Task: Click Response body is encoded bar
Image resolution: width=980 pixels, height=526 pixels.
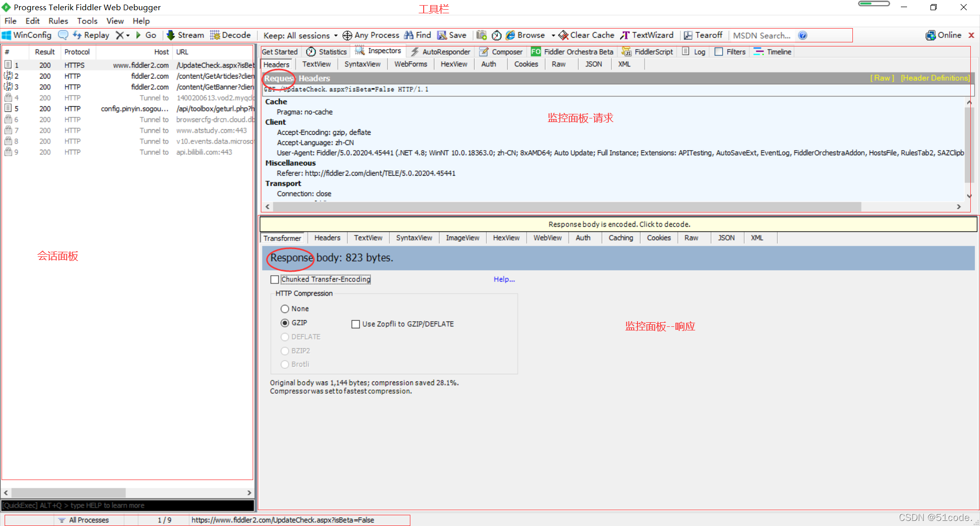Action: pyautogui.click(x=619, y=224)
